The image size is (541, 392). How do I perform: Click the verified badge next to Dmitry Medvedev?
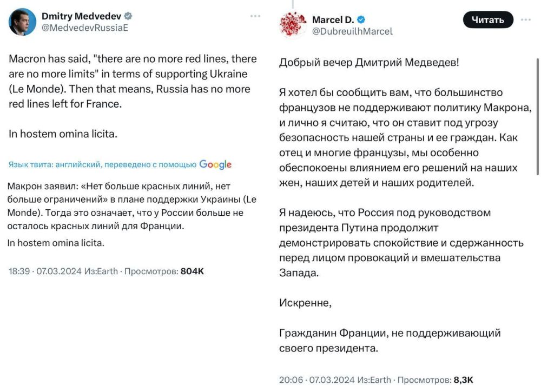pos(128,16)
